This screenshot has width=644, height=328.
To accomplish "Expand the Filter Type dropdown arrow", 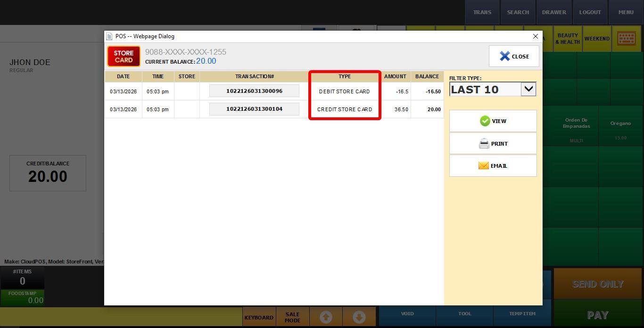I will click(528, 89).
